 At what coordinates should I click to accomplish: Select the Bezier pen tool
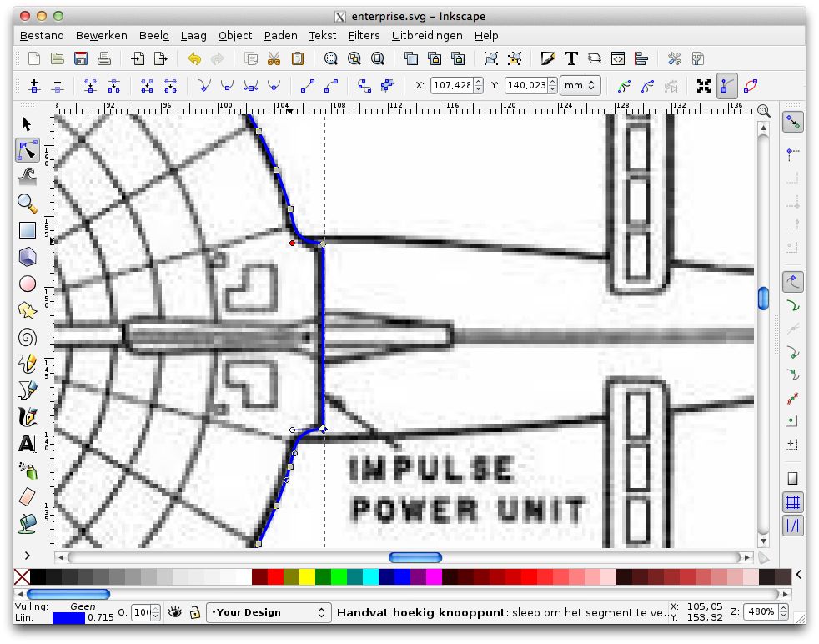click(28, 390)
